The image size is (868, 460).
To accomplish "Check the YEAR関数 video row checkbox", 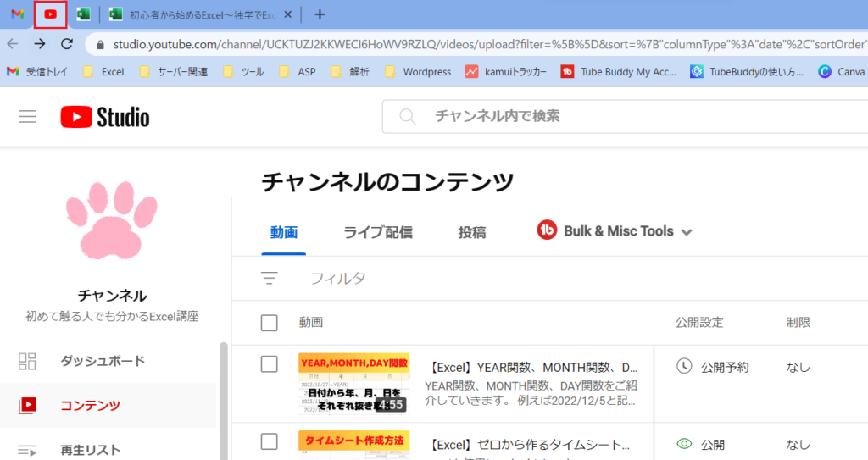I will click(269, 364).
